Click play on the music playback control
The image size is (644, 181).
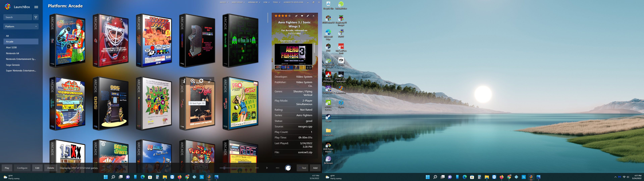(267, 168)
